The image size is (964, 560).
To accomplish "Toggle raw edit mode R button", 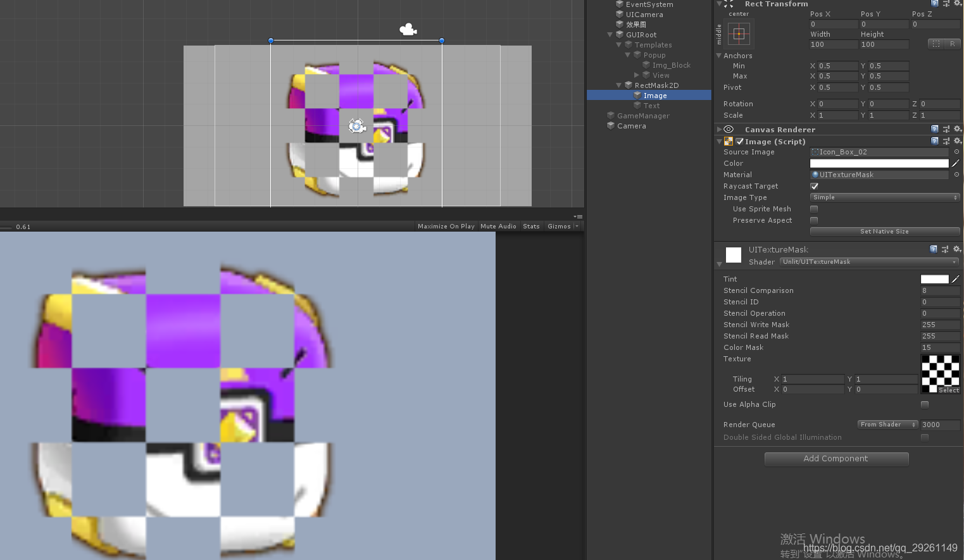I will [953, 44].
